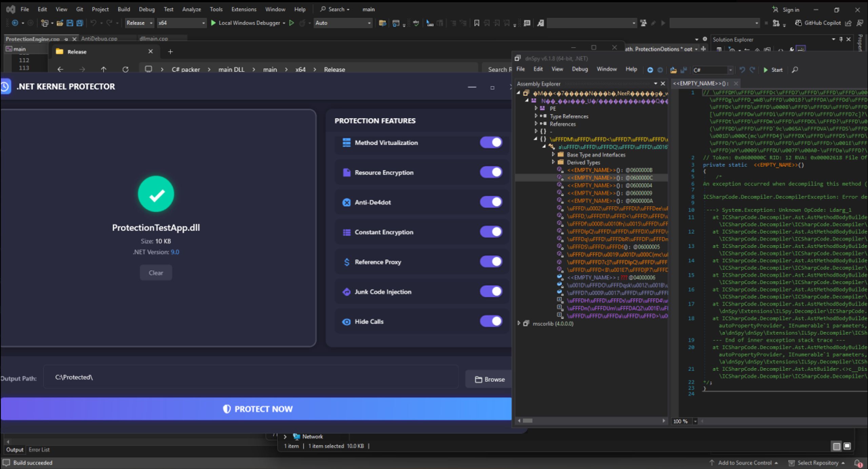Click the Reference Proxy dollar icon
This screenshot has width=868, height=469.
pyautogui.click(x=346, y=262)
